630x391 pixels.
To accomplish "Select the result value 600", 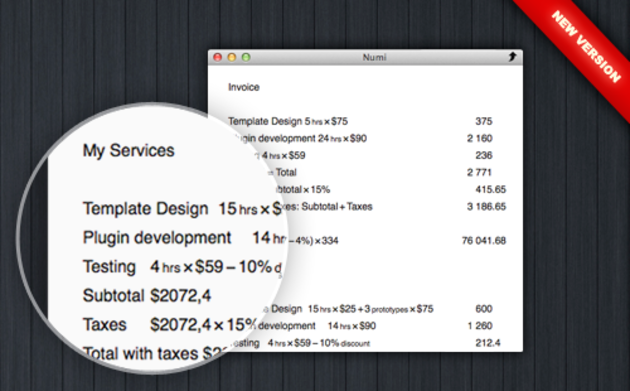I will coord(484,309).
